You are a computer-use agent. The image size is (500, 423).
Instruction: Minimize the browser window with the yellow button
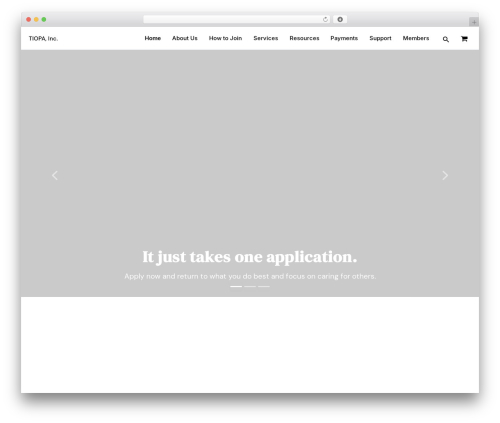(36, 19)
